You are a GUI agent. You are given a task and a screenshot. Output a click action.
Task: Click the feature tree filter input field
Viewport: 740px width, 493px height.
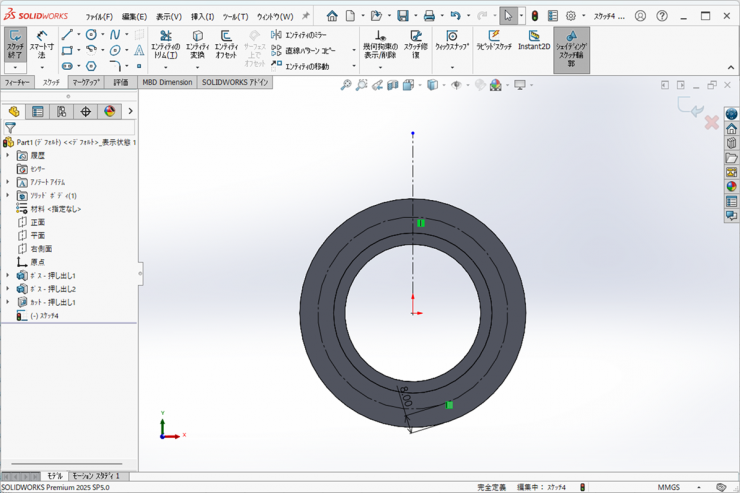75,128
